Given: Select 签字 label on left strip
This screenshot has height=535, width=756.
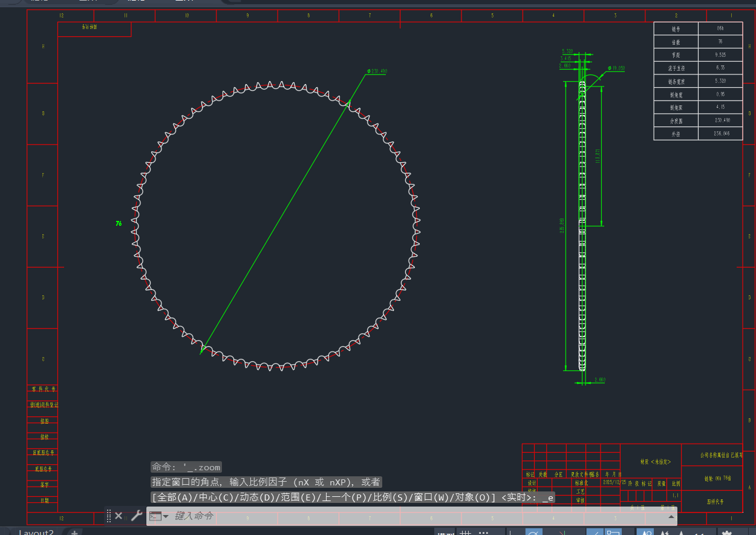Looking at the screenshot, I should pos(45,484).
